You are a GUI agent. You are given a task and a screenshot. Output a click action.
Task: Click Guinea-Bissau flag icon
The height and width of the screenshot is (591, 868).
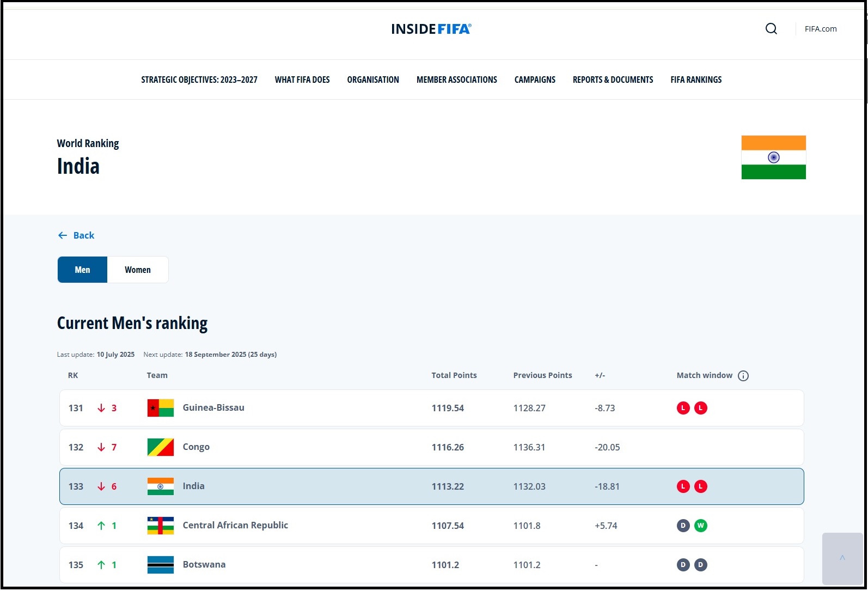(x=161, y=408)
